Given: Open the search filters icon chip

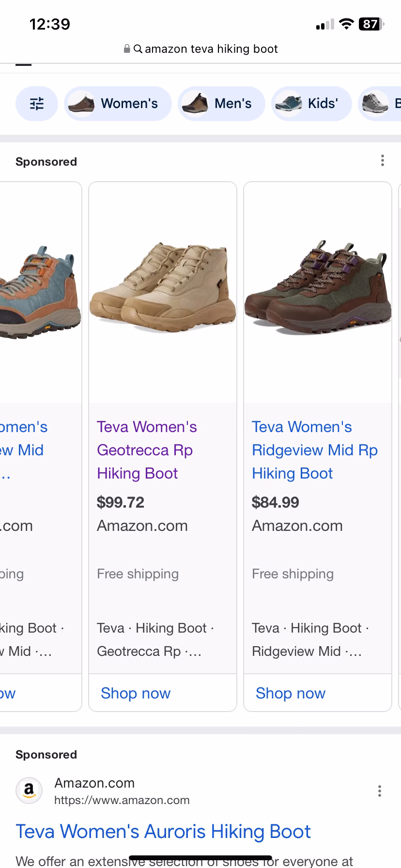Looking at the screenshot, I should click(x=37, y=104).
